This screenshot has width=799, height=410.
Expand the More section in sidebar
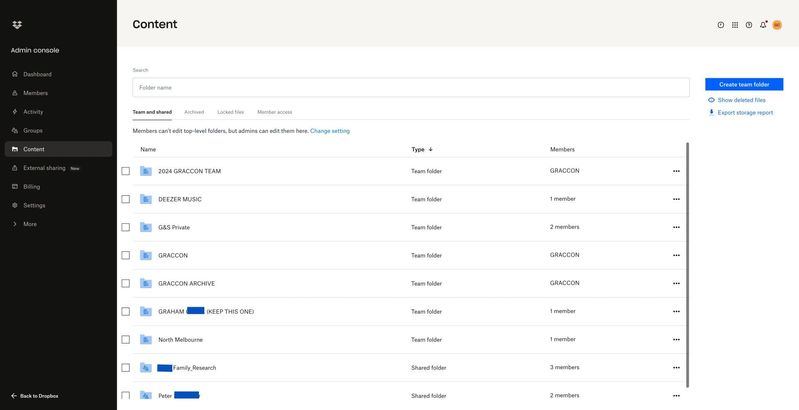coord(29,224)
